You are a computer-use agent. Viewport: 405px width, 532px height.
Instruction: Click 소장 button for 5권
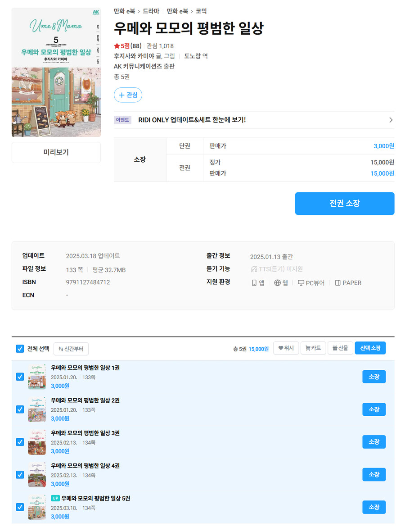(374, 507)
